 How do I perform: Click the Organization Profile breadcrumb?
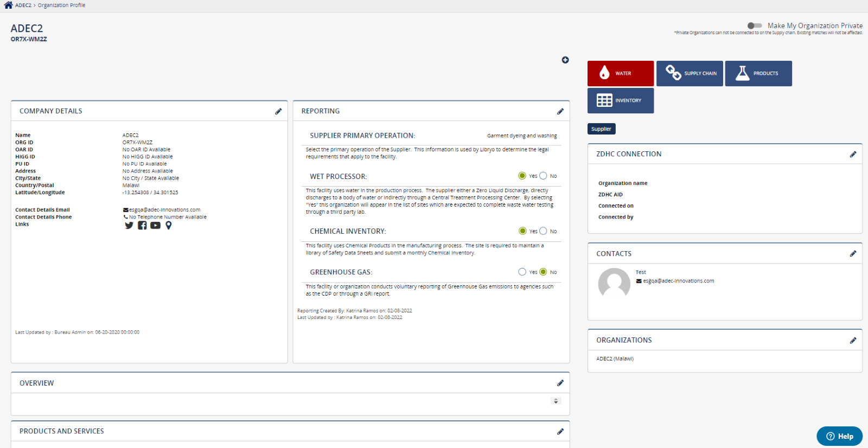[61, 5]
